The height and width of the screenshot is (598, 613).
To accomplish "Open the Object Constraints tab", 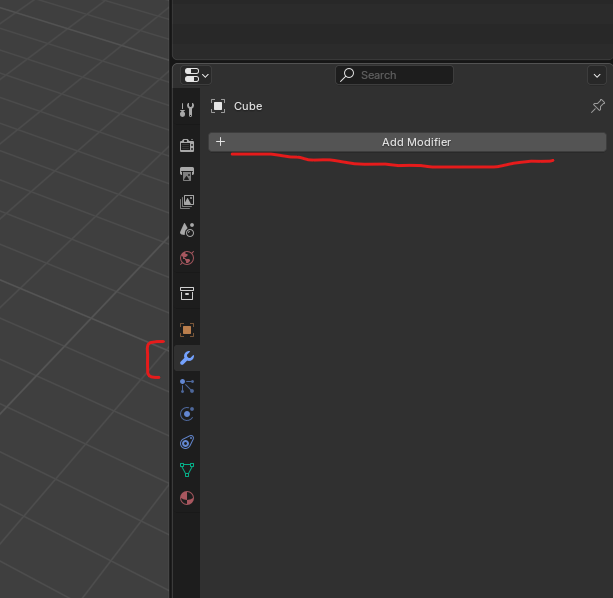I will point(187,442).
